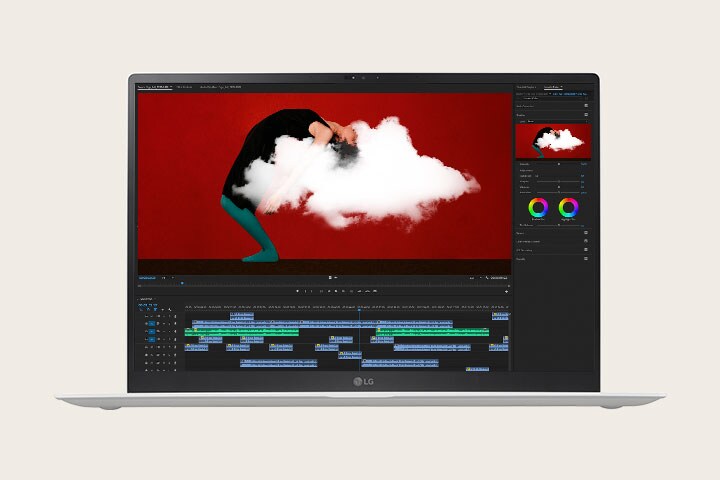Open the Button Editor plus icon

pyautogui.click(x=506, y=291)
